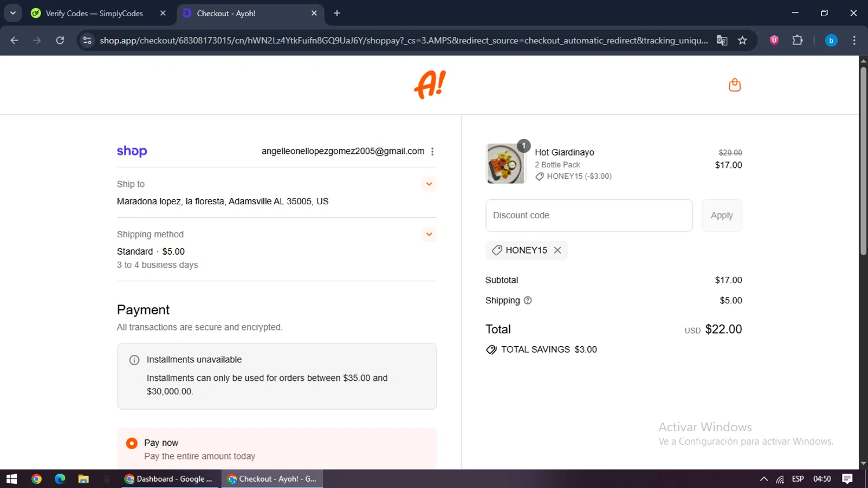Open the Chrome profile avatar
Image resolution: width=868 pixels, height=488 pixels.
831,41
